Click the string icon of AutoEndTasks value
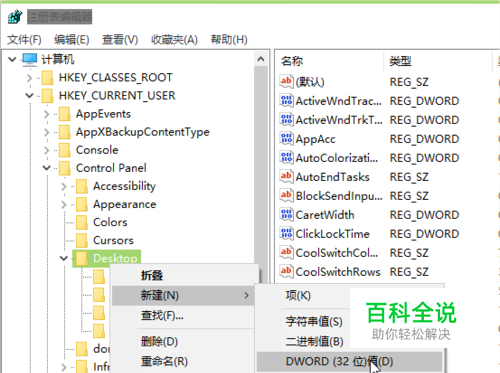The image size is (500, 373). click(x=286, y=177)
